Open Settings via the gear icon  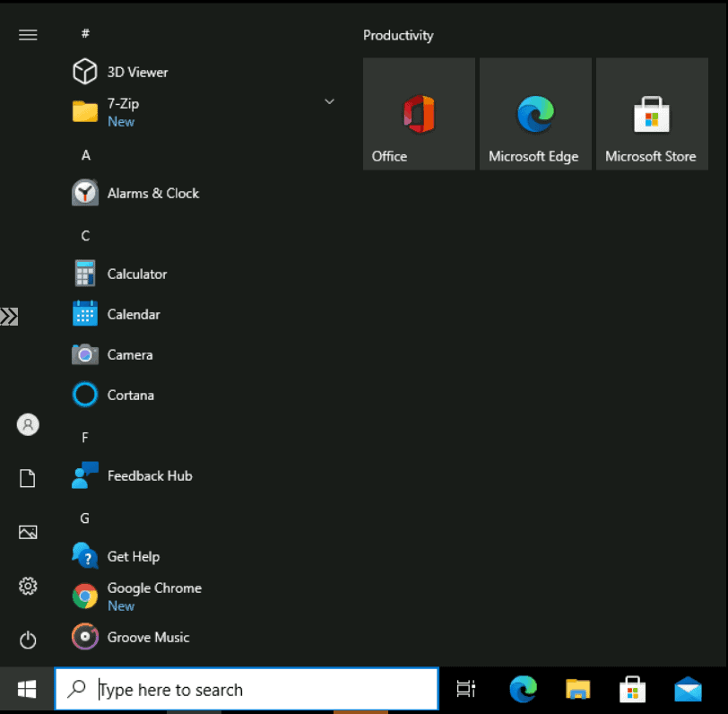click(28, 587)
